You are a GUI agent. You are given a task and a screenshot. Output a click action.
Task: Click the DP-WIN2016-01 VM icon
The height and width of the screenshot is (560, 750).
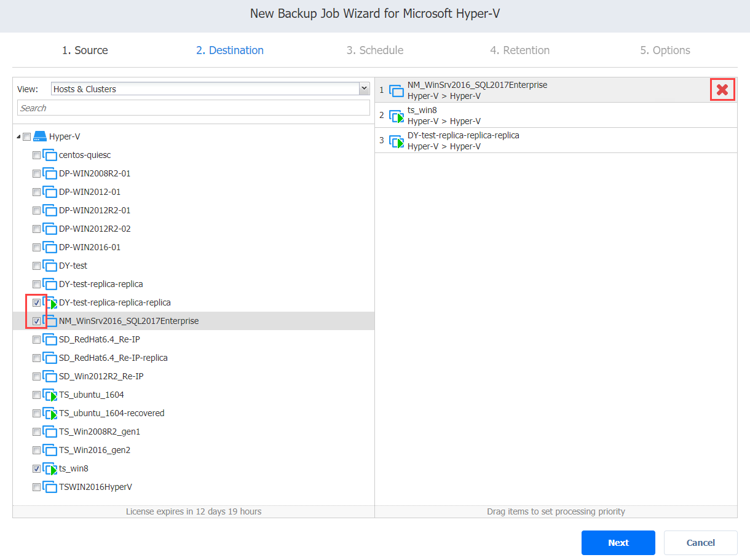click(x=50, y=247)
